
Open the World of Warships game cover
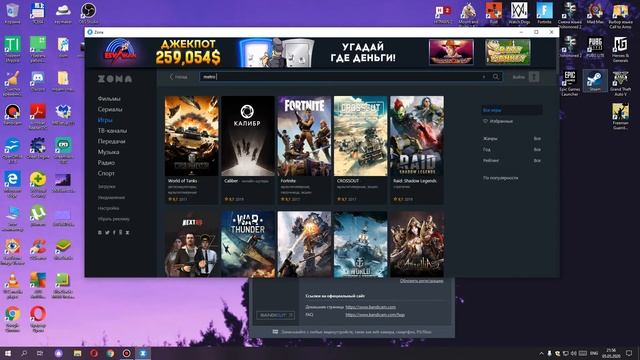[360, 244]
